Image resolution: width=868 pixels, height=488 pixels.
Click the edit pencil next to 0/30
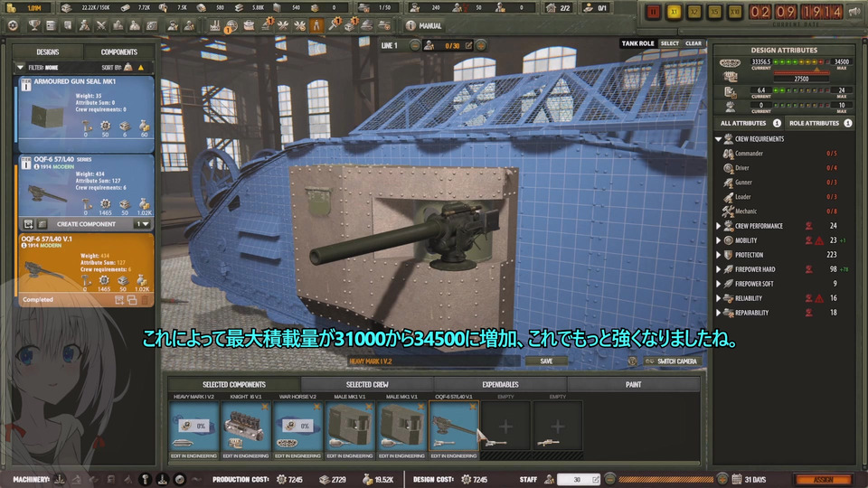tap(469, 45)
